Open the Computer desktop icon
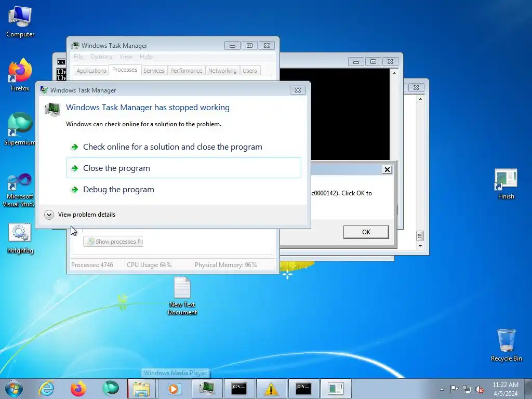 (20, 22)
